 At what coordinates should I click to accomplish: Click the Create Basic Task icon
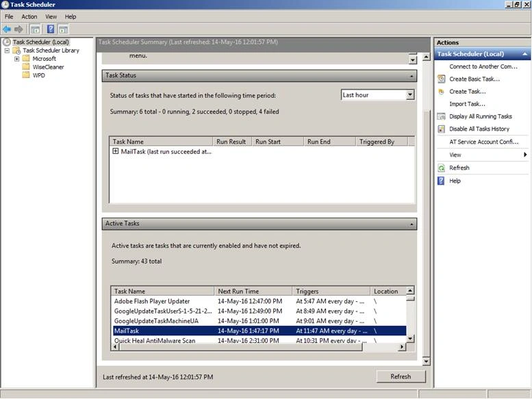coord(441,79)
